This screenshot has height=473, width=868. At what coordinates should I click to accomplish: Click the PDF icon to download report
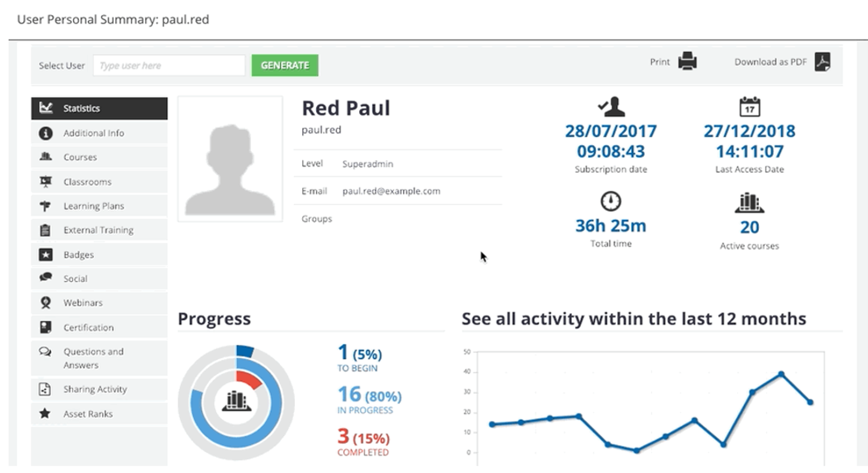(x=822, y=62)
